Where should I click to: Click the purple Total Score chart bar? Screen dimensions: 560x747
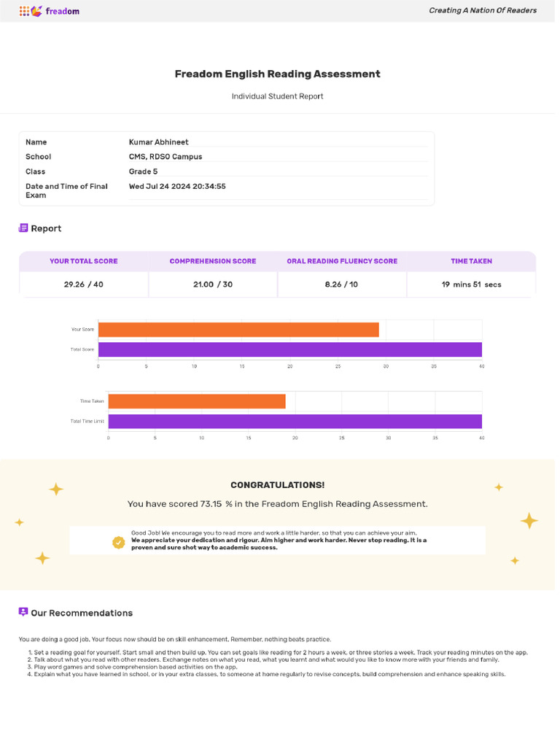(290, 349)
